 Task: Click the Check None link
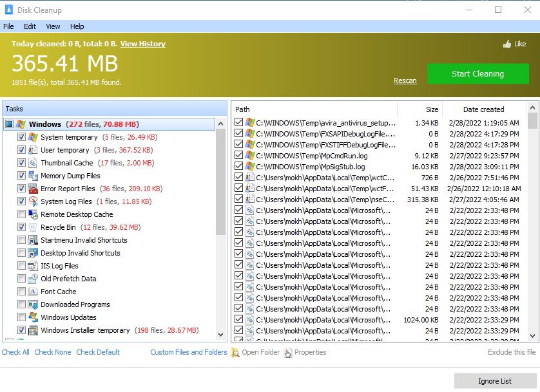coord(53,352)
